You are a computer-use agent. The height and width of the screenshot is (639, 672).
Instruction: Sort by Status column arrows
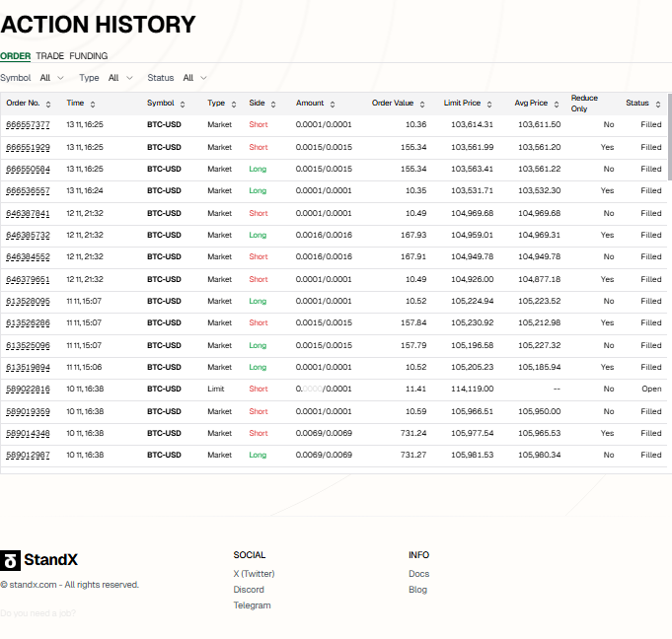[658, 105]
